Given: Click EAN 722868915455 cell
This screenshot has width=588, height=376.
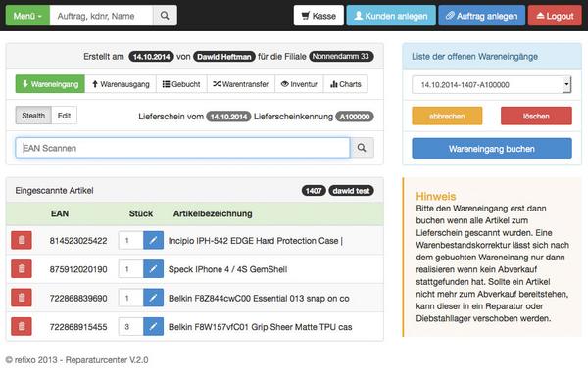Looking at the screenshot, I should [x=78, y=327].
